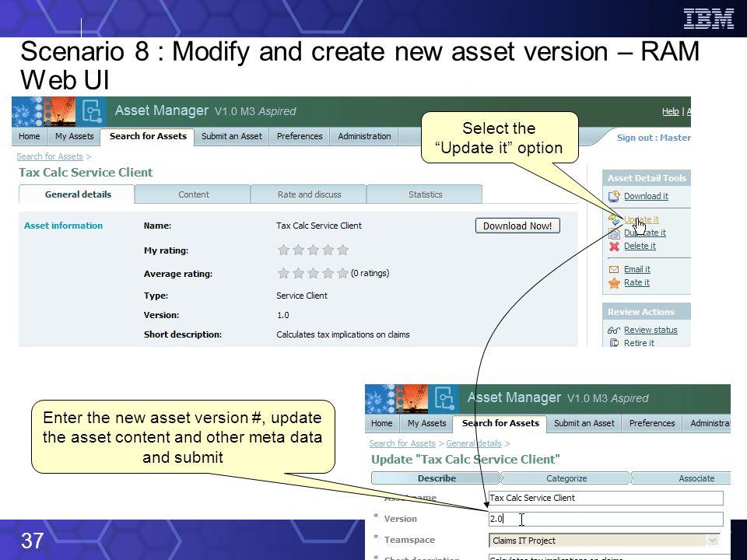Image resolution: width=747 pixels, height=560 pixels.
Task: Open Submit an Asset tab in top window
Action: click(232, 137)
